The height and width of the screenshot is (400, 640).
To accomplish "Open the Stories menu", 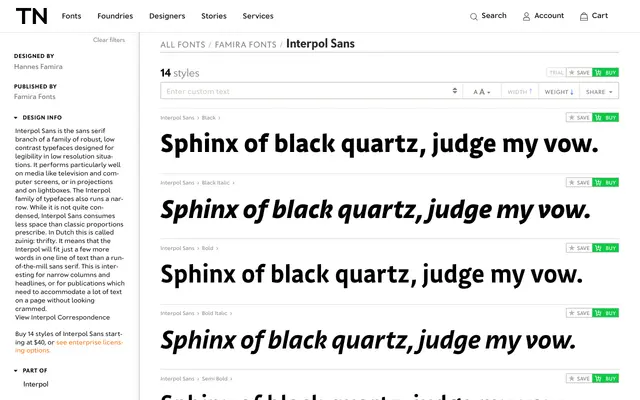I will [x=214, y=16].
